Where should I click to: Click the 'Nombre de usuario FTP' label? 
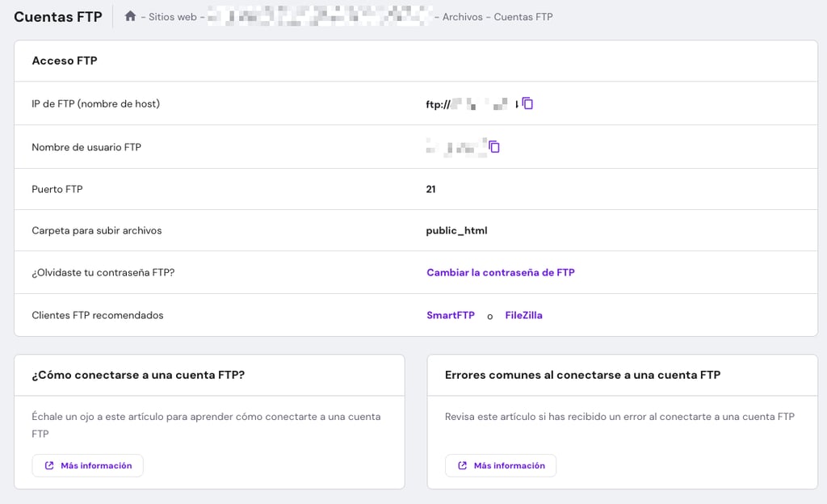point(86,147)
